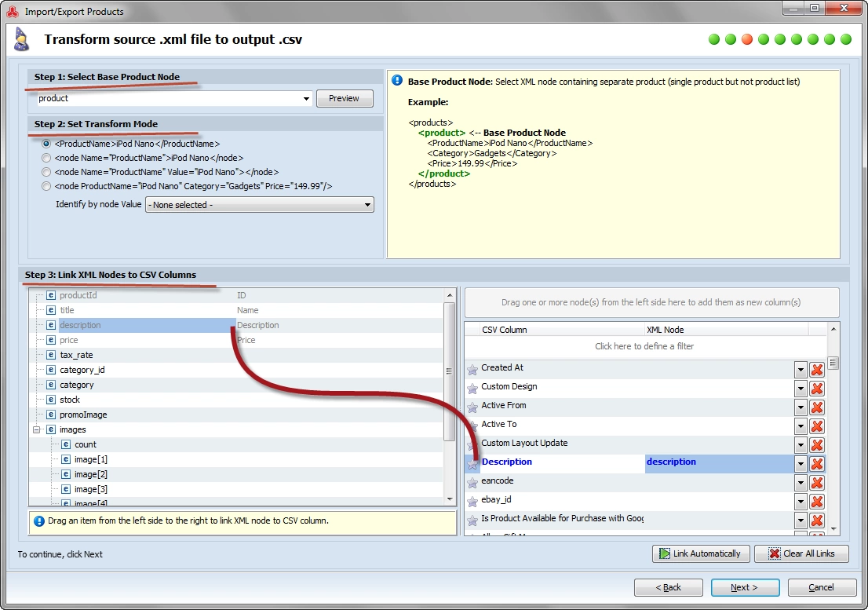The height and width of the screenshot is (610, 868).
Task: Choose the node Name="ProductName">iPod Nano mode
Action: pyautogui.click(x=46, y=158)
